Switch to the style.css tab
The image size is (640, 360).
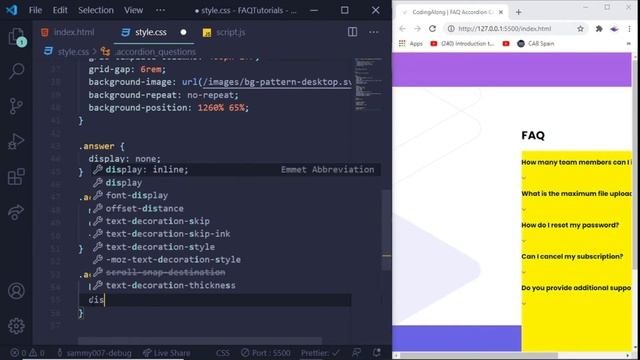[152, 32]
